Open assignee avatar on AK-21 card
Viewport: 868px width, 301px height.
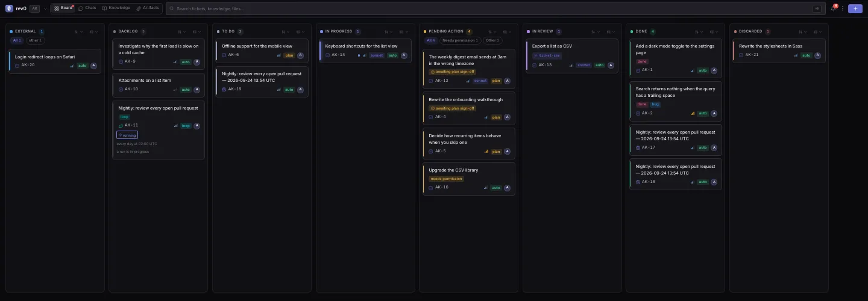[x=818, y=55]
